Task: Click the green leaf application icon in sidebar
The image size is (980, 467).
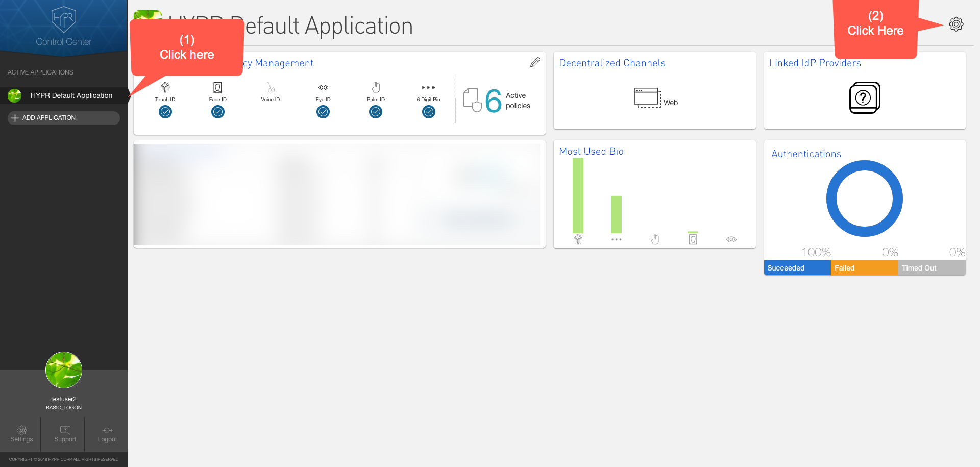Action: 15,95
